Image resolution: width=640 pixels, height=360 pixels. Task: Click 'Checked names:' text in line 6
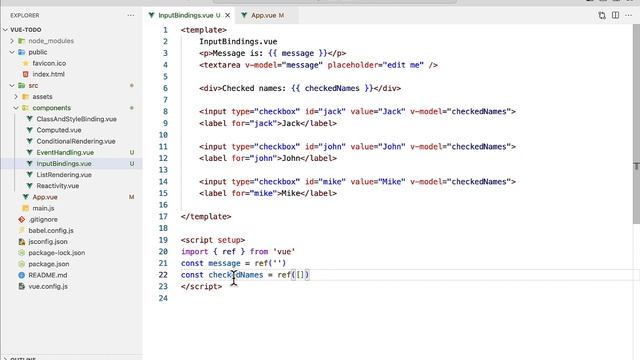pos(254,88)
